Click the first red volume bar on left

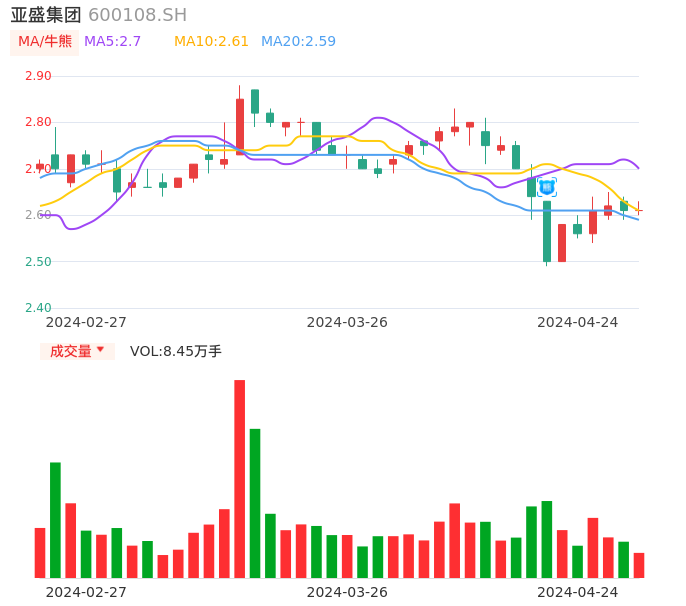pos(40,552)
